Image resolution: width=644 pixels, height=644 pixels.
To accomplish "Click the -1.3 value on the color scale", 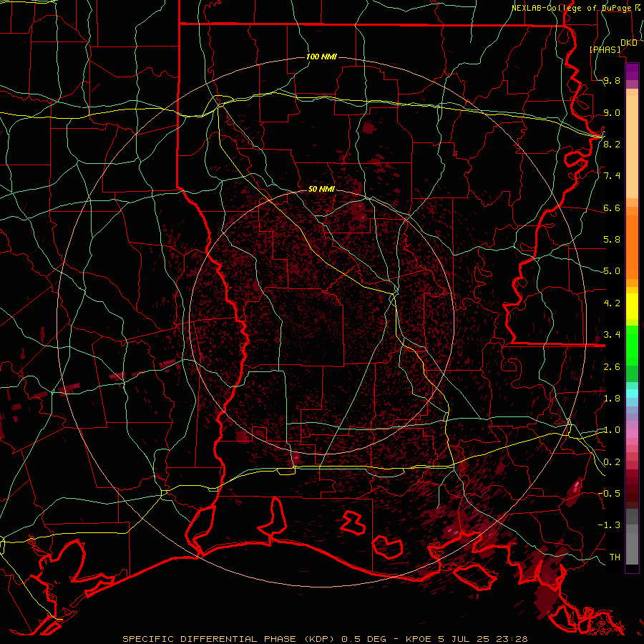I will (x=609, y=525).
